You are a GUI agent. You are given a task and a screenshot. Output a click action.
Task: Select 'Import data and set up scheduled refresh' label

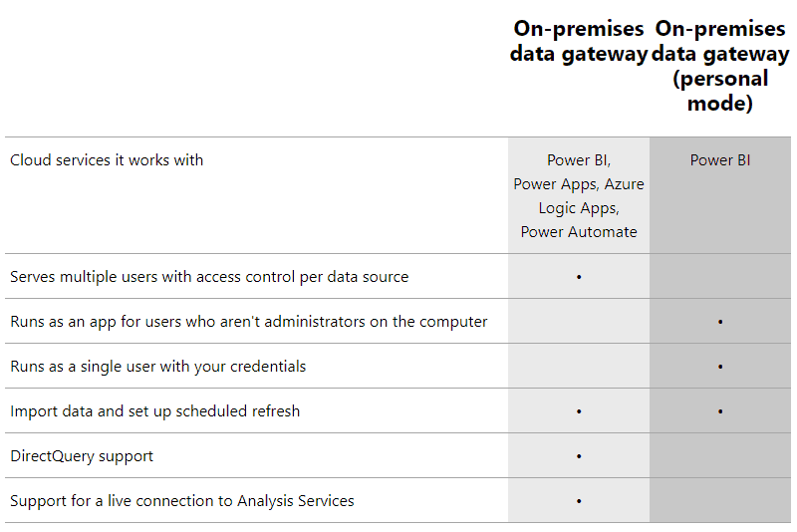[x=155, y=411]
